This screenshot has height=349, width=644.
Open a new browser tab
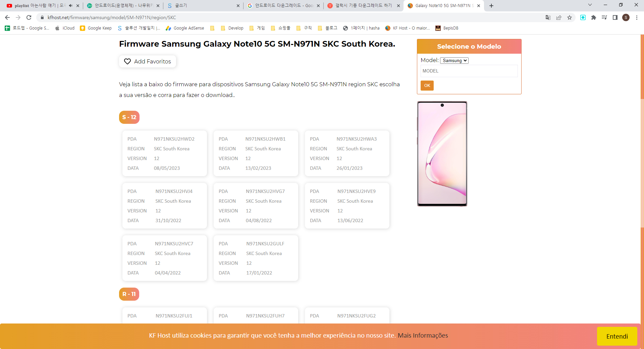click(x=491, y=6)
